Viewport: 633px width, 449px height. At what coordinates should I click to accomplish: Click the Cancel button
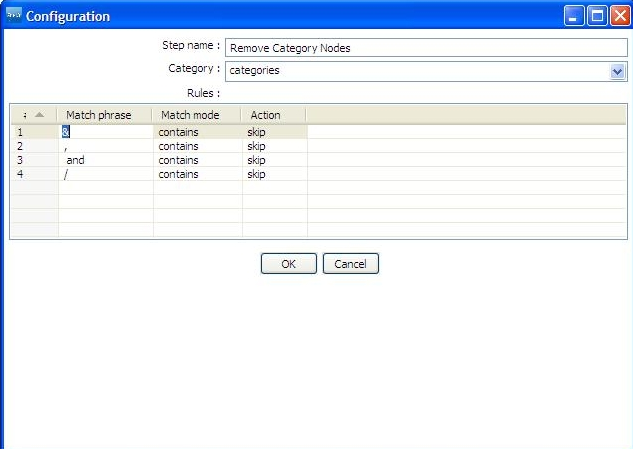tap(350, 264)
